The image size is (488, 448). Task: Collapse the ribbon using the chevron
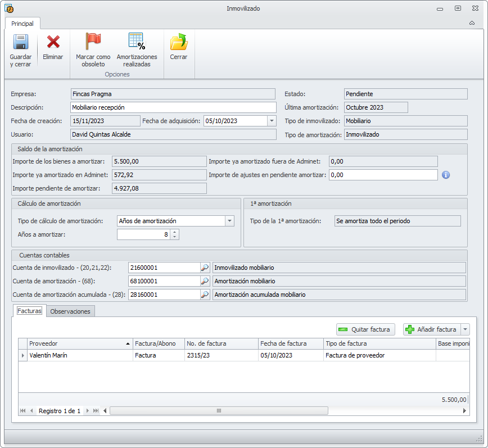472,24
